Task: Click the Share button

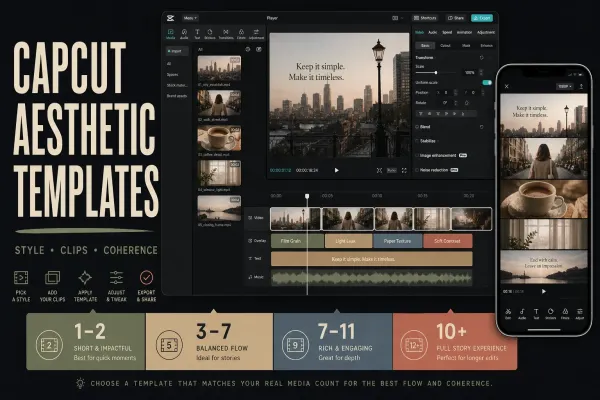Action: pos(456,18)
